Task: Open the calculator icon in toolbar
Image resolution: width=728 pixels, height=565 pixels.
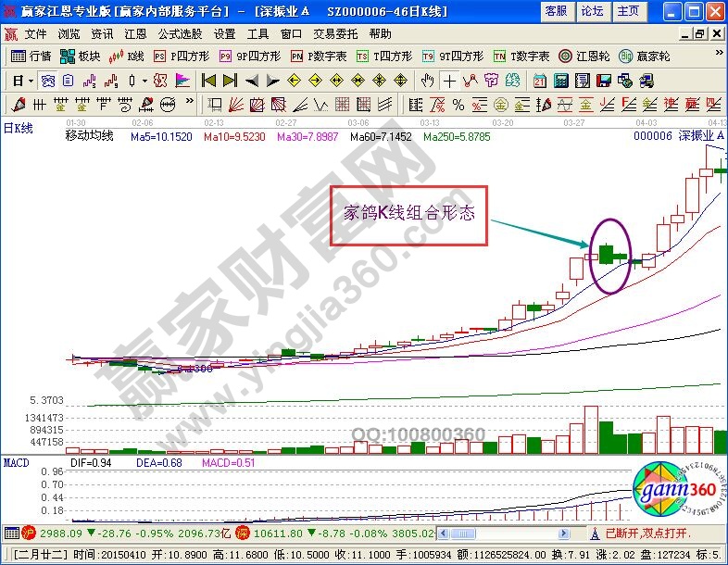Action: [560, 80]
